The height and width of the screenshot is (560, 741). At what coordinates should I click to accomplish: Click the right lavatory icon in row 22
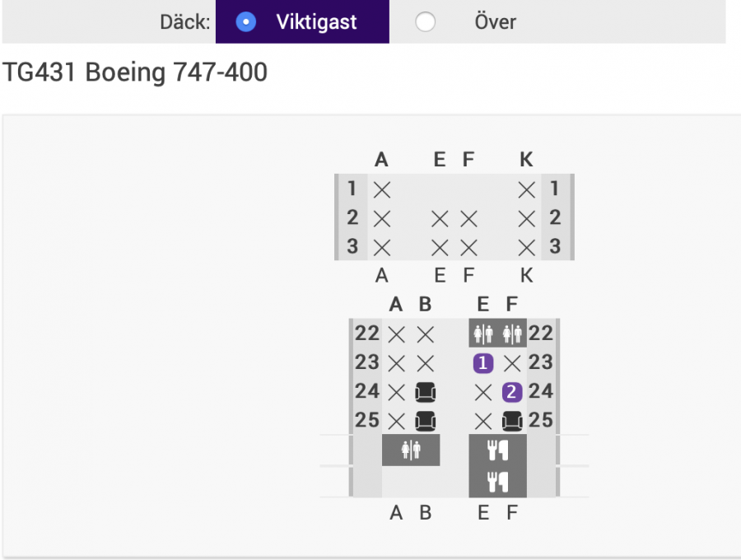coord(512,334)
